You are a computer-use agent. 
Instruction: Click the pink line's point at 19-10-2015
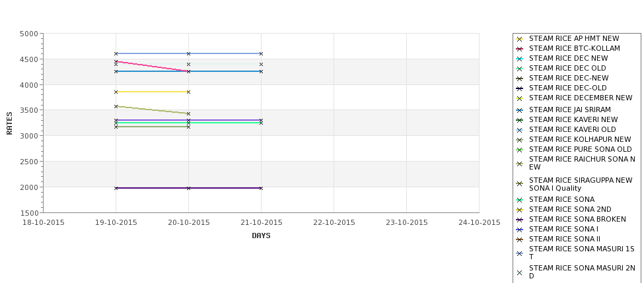[x=116, y=61]
